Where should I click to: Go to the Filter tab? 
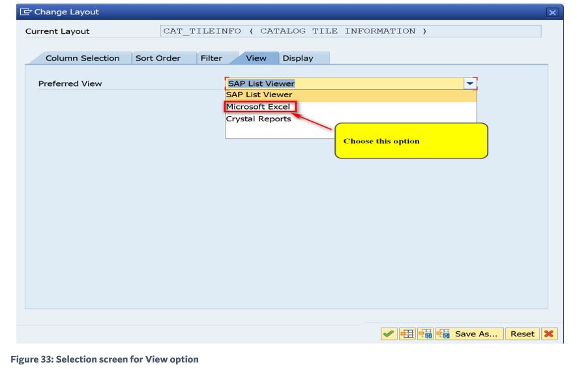pyautogui.click(x=211, y=58)
